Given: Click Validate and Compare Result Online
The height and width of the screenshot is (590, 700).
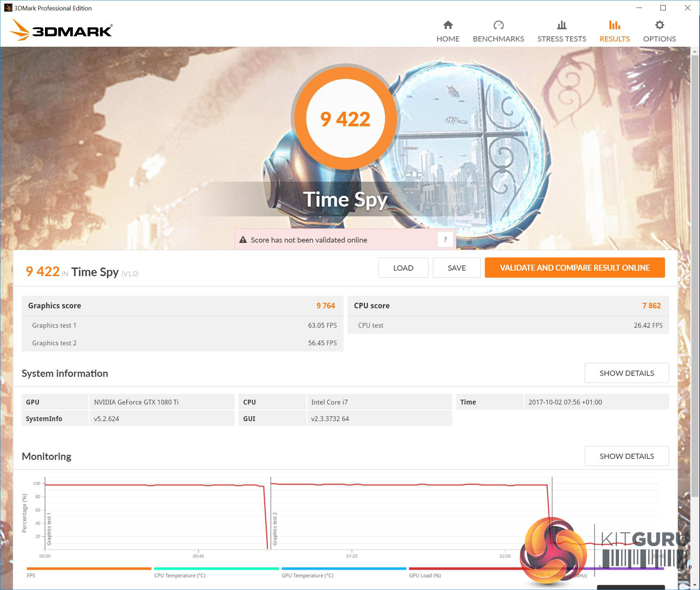Looking at the screenshot, I should point(574,267).
